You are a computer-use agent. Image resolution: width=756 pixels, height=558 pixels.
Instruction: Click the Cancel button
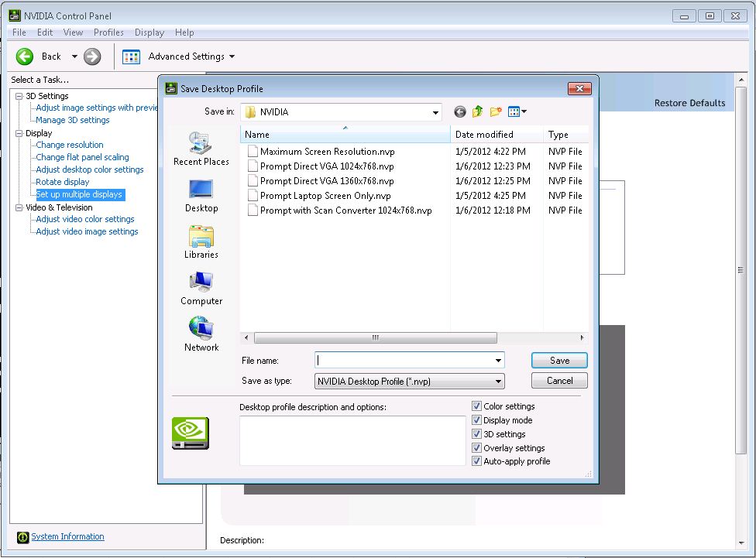click(559, 381)
